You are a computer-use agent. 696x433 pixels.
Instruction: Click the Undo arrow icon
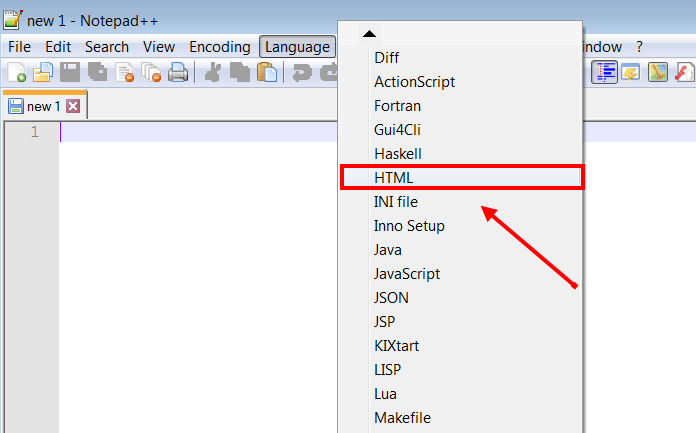pos(302,72)
